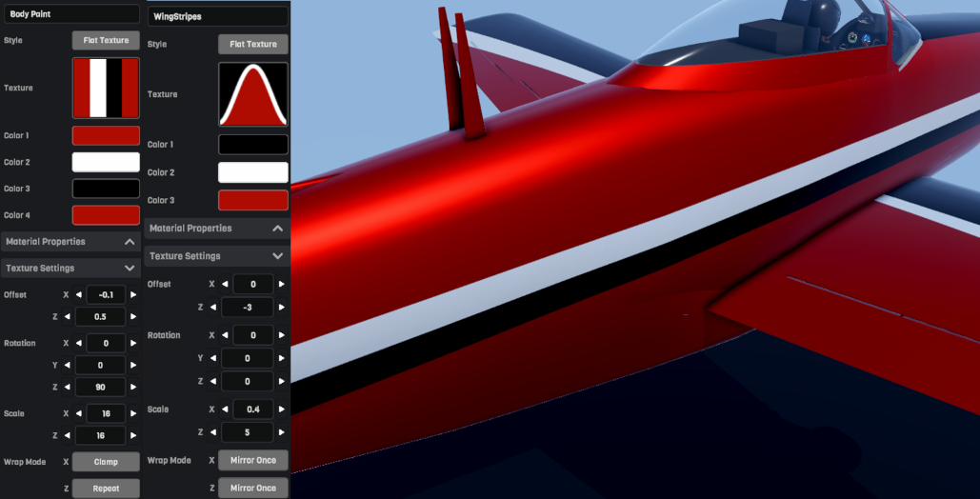Increase WingStripes Scale Z value

(281, 432)
